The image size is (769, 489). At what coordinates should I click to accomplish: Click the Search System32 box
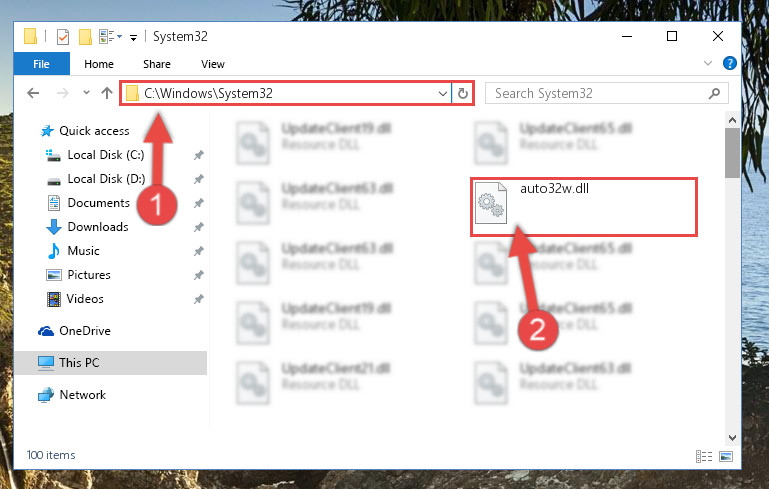click(x=599, y=93)
